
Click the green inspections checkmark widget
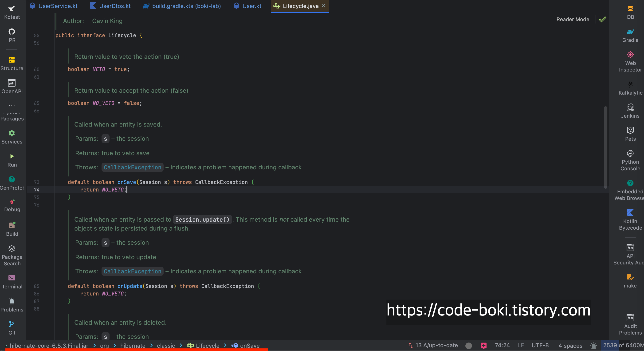tap(602, 19)
